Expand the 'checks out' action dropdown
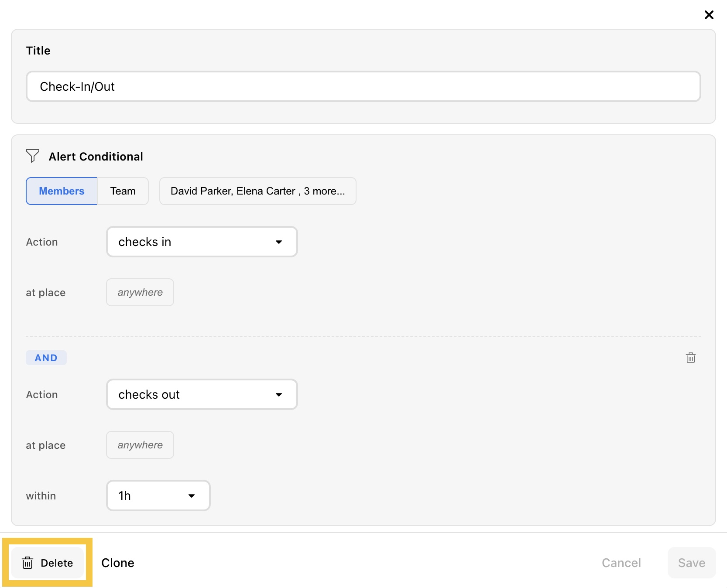Viewport: 727px width, 588px height. coord(202,394)
